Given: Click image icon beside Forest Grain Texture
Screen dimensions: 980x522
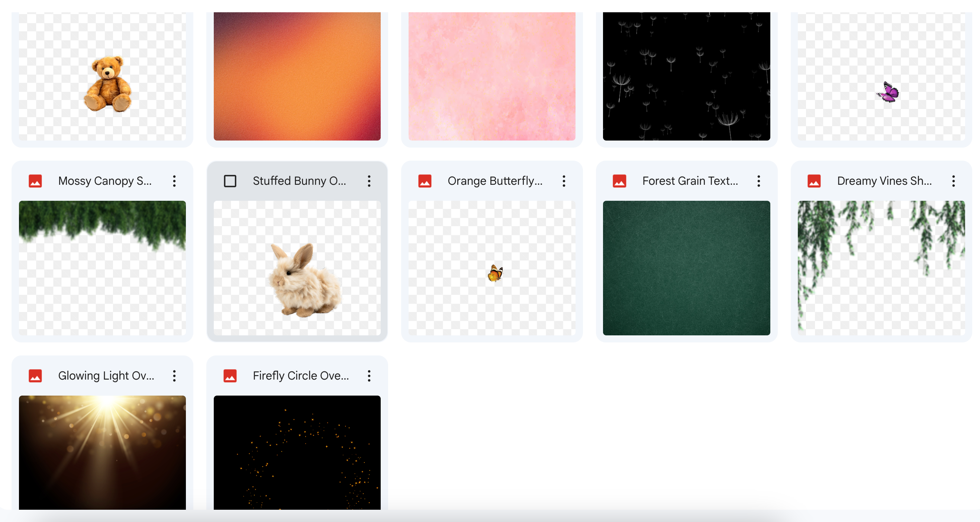Looking at the screenshot, I should tap(619, 181).
